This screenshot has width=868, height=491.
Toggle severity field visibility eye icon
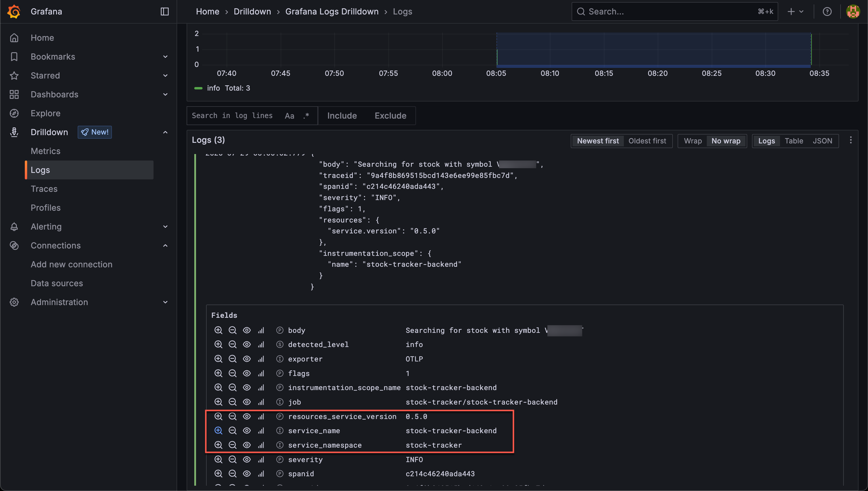coord(247,460)
